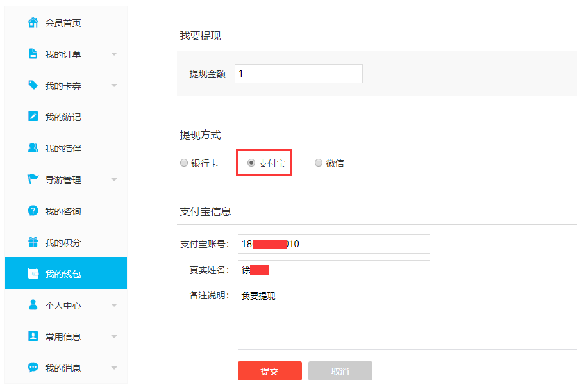Click the flag icon for 导游管理
Screen dimensions: 577x392
tap(33, 179)
